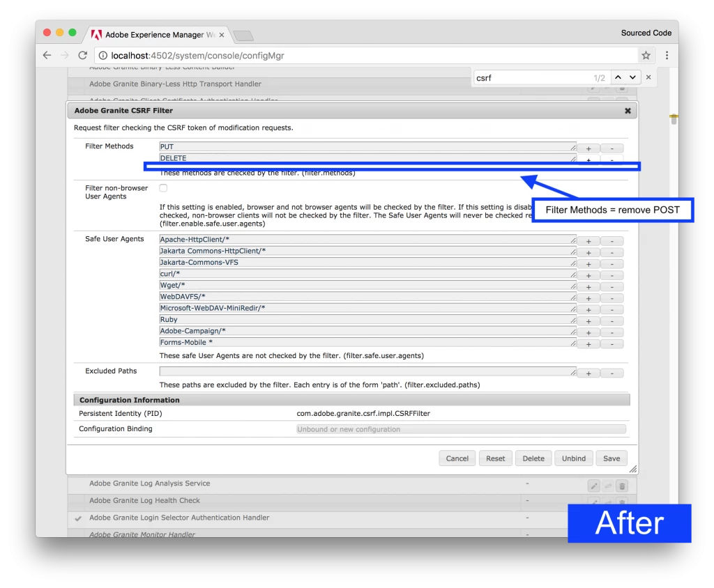Viewport: 714px width, 588px height.
Task: Click the Persistent Identity PID value
Action: tap(363, 413)
